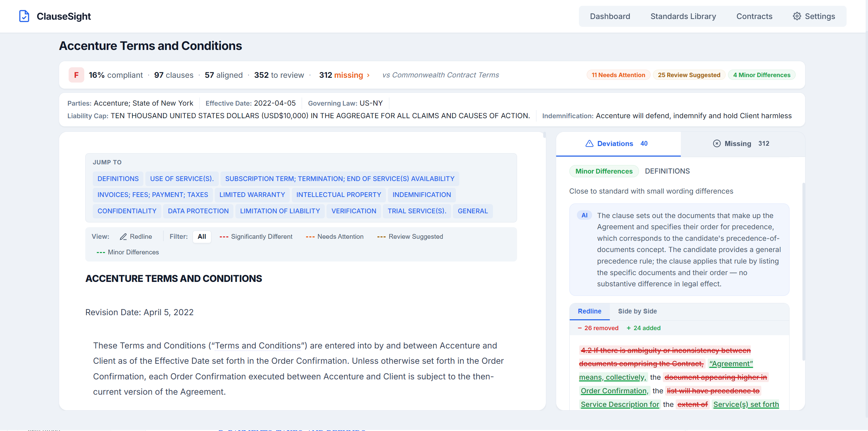The image size is (868, 431).
Task: Click the Missing circled-x icon
Action: (x=716, y=144)
